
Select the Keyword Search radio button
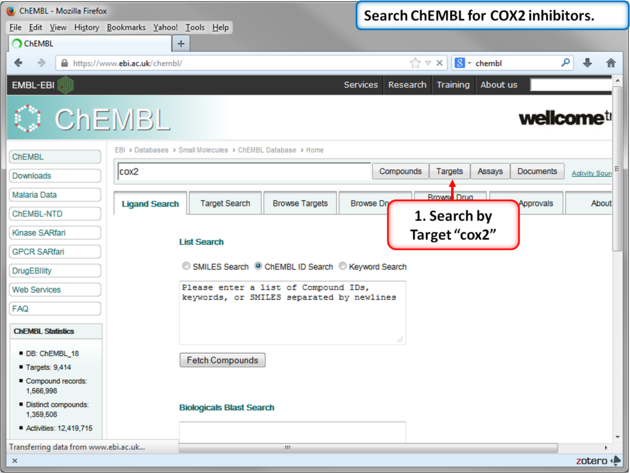pos(342,267)
